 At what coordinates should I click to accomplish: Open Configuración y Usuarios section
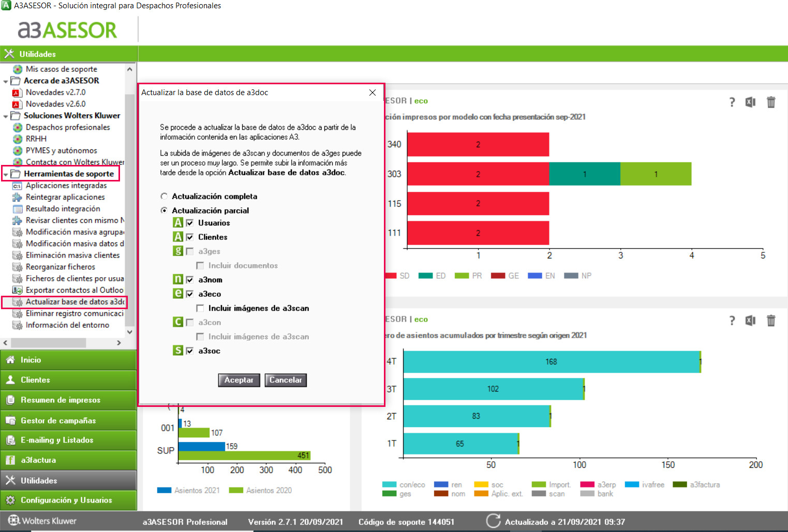[x=68, y=500]
